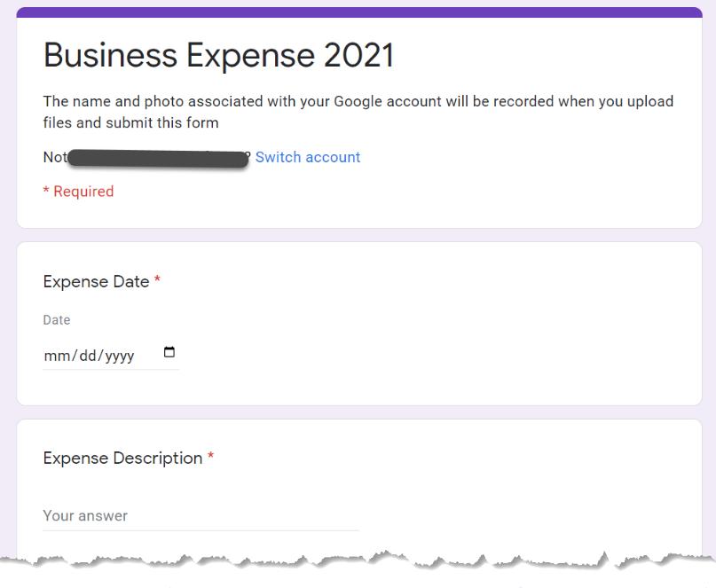Click the red * Required notice
The image size is (716, 588).
tap(78, 192)
